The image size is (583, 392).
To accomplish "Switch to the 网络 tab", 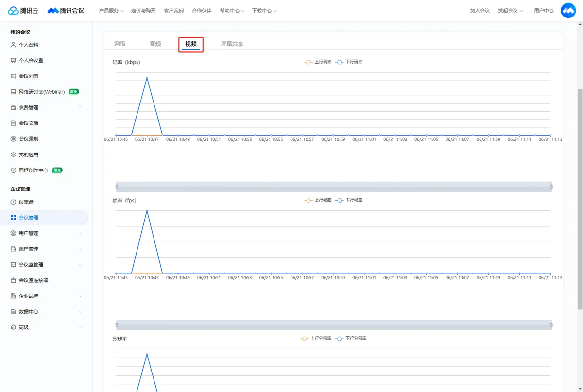I will coord(120,44).
